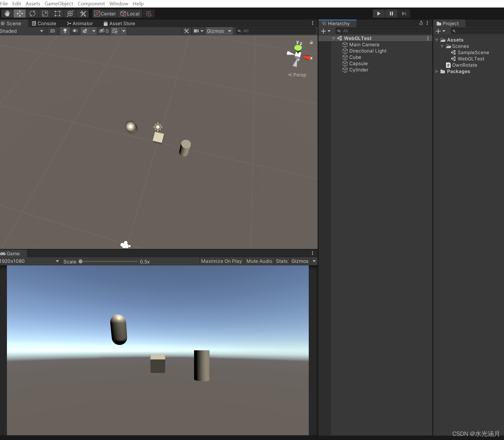Expand the Packages folder in Project panel
This screenshot has height=440, width=504.
[437, 71]
